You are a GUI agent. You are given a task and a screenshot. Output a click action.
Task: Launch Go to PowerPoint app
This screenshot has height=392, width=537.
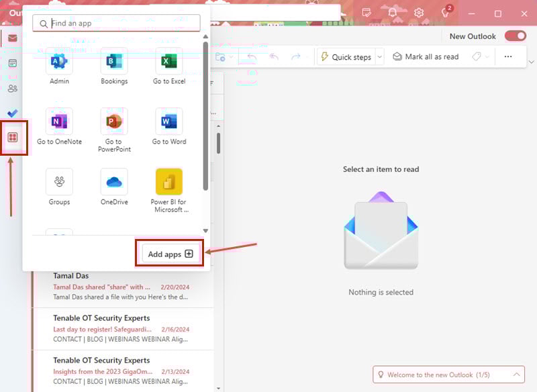click(x=114, y=130)
